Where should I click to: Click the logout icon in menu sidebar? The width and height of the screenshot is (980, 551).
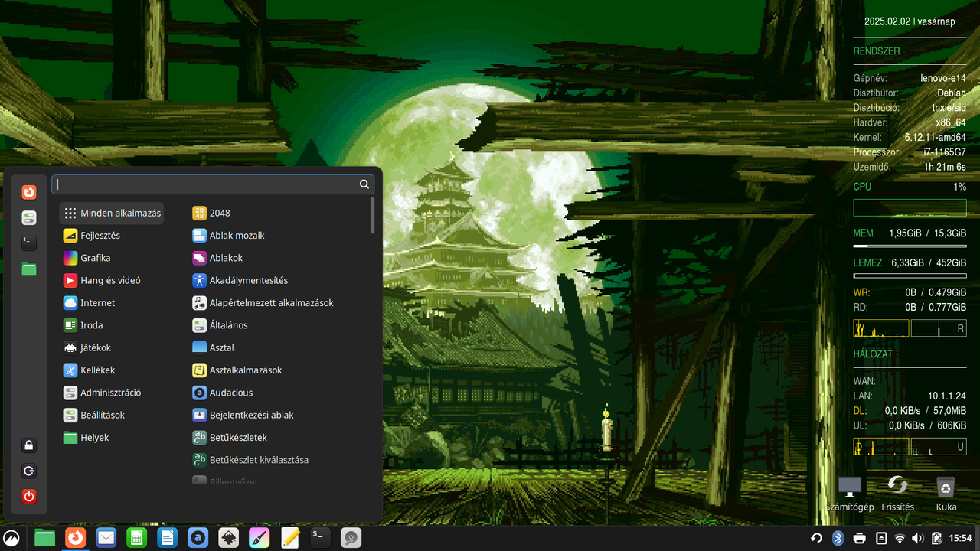pos(29,471)
